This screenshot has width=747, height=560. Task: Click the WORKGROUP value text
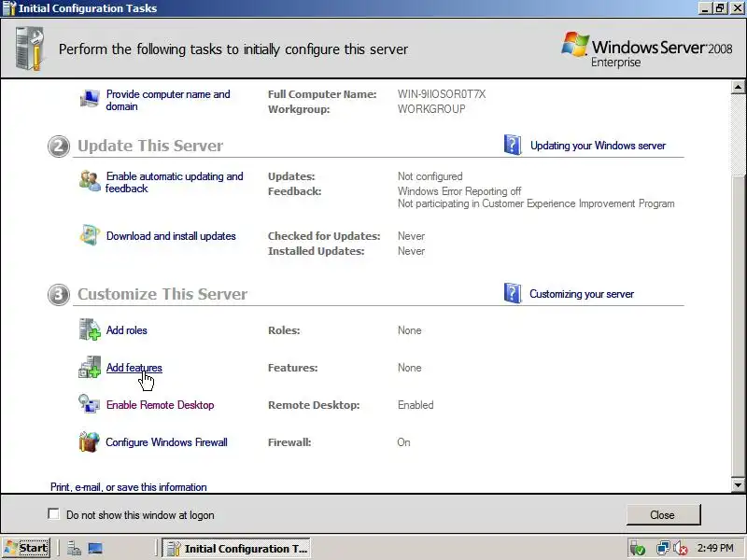(x=431, y=109)
